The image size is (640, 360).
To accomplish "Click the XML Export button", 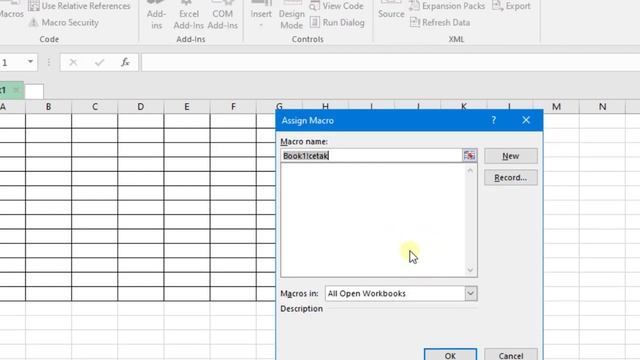I will click(511, 6).
